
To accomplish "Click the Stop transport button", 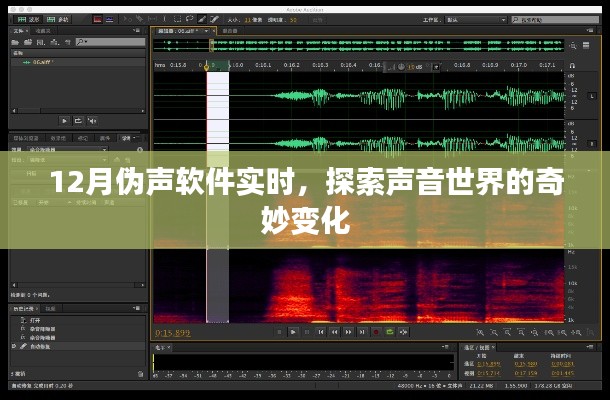I will (x=279, y=332).
